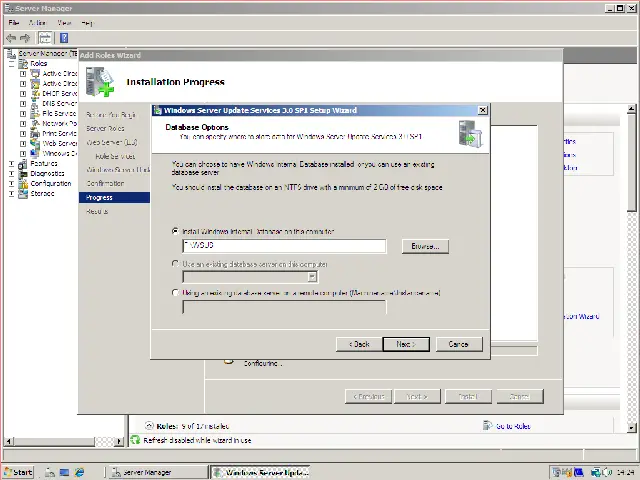Click Confirmation step in Add Roles Wizard
Screen dimensions: 640x480
click(105, 183)
